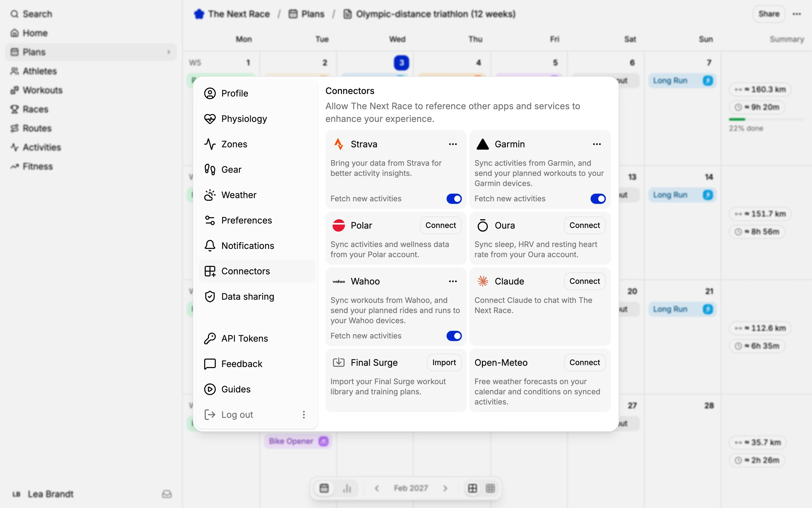Click the Garmin triangle logo
The height and width of the screenshot is (508, 812).
point(483,144)
